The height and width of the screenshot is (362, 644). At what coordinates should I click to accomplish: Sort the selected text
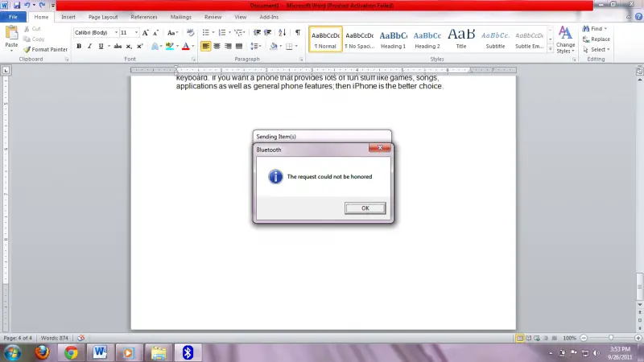[x=283, y=32]
